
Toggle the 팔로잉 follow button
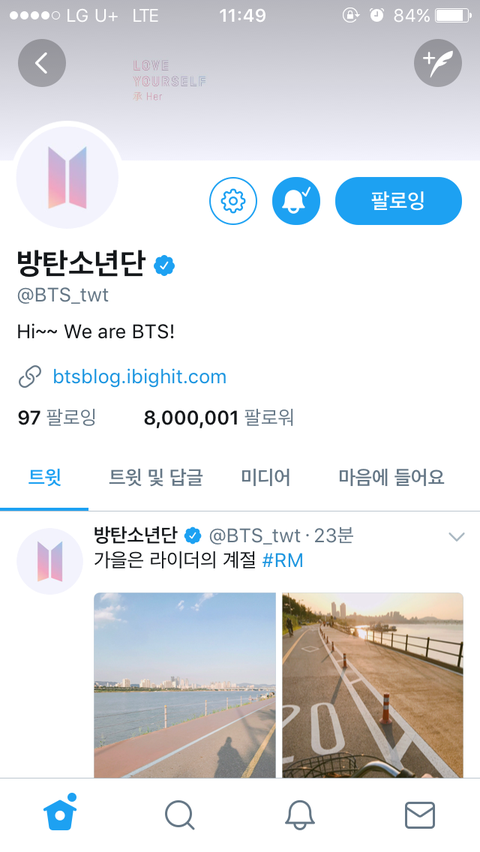coord(398,201)
